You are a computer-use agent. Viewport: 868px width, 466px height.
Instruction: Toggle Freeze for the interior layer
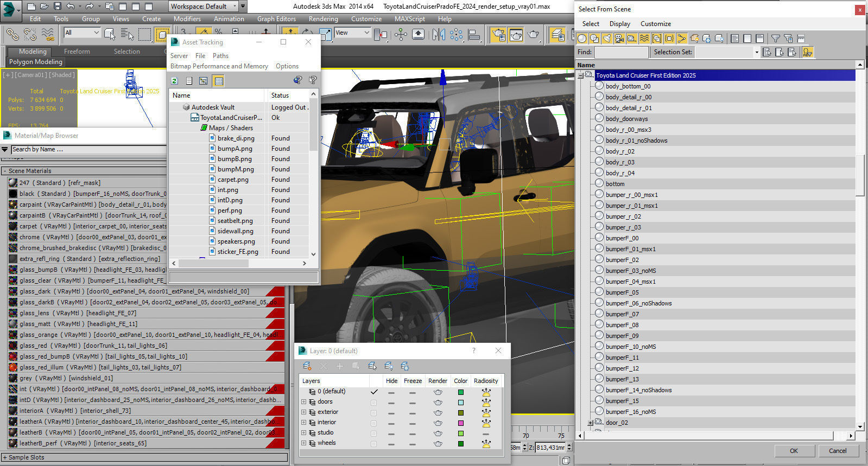tap(413, 423)
